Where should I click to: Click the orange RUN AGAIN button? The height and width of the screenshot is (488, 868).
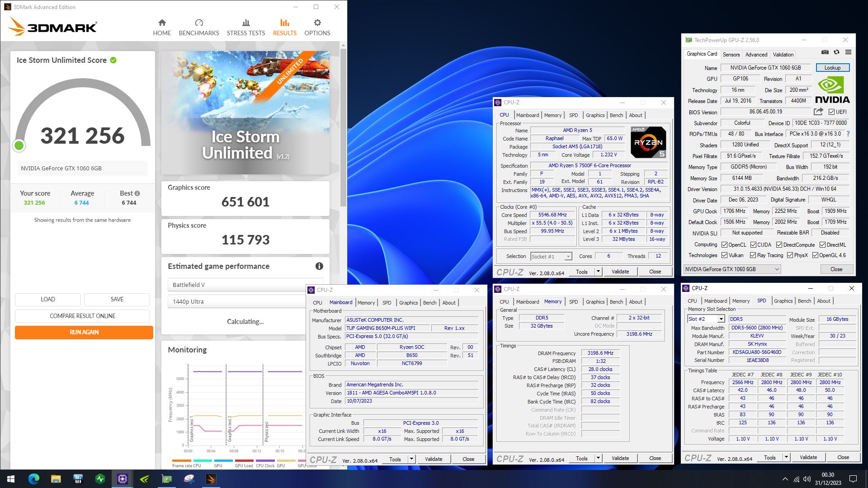pyautogui.click(x=84, y=332)
